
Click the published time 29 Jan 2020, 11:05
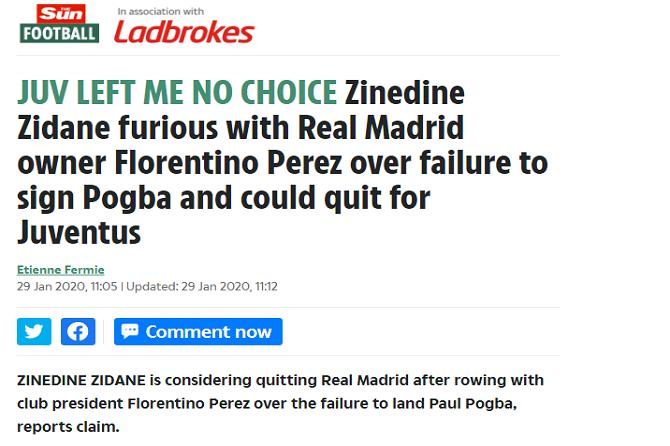68,286
